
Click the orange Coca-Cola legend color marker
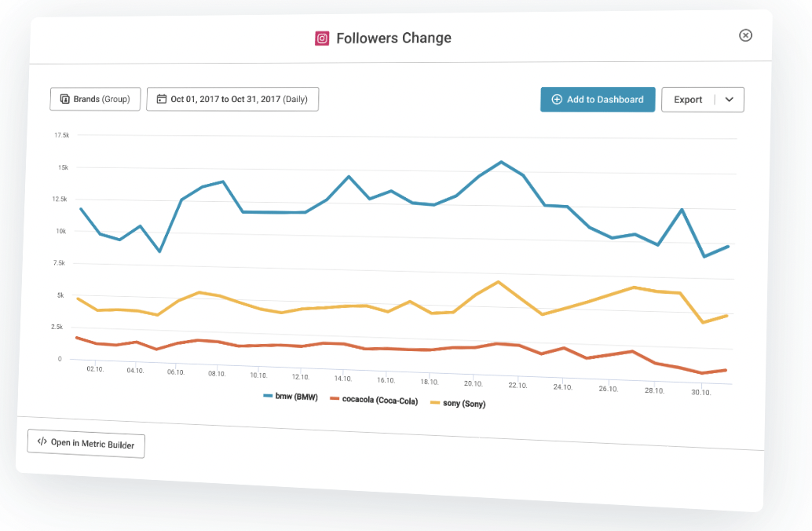335,398
